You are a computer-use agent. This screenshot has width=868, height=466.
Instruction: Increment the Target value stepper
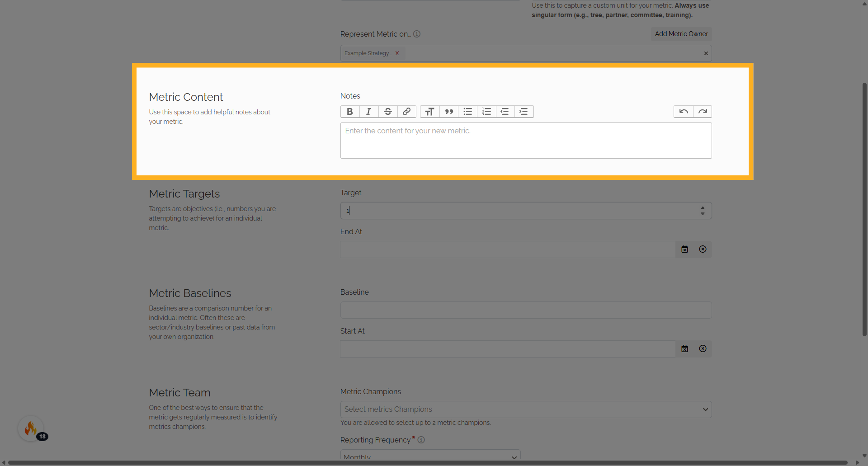(x=703, y=208)
